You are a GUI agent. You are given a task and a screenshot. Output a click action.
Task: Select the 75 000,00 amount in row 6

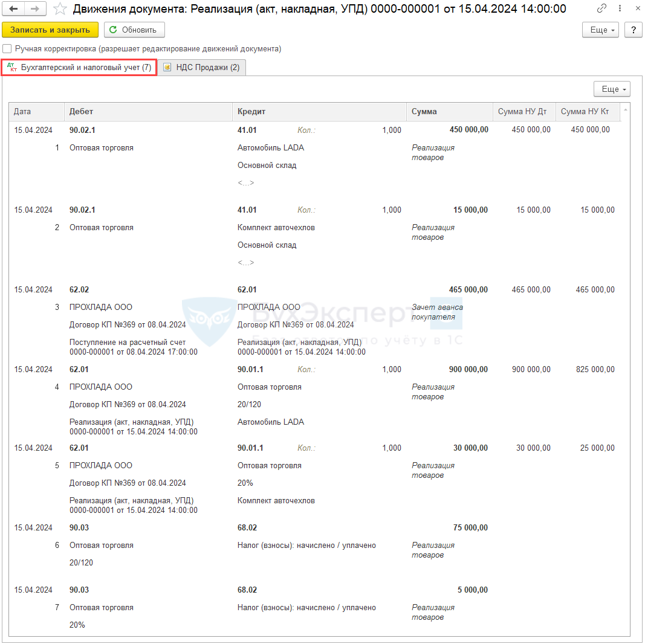point(470,527)
